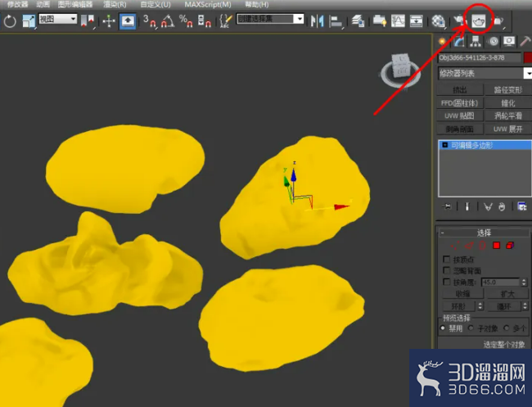Click the Select and Manipulate crosshair icon

click(x=109, y=21)
